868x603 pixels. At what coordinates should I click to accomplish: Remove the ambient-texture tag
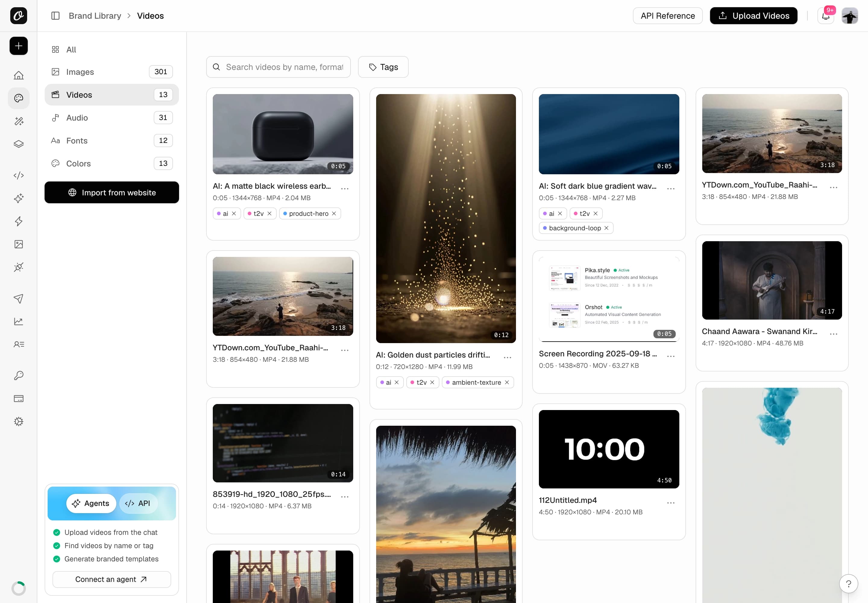(507, 382)
